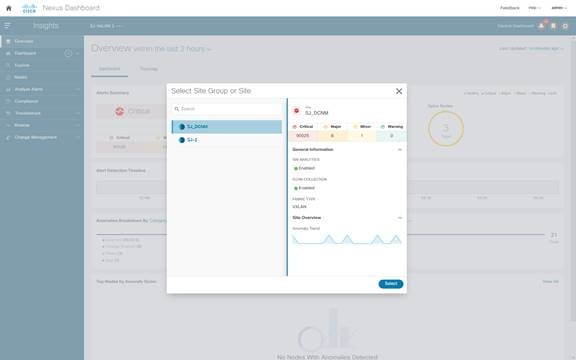The width and height of the screenshot is (576, 360).
Task: Click the Analyze Alerts sidebar icon
Action: pyautogui.click(x=8, y=89)
